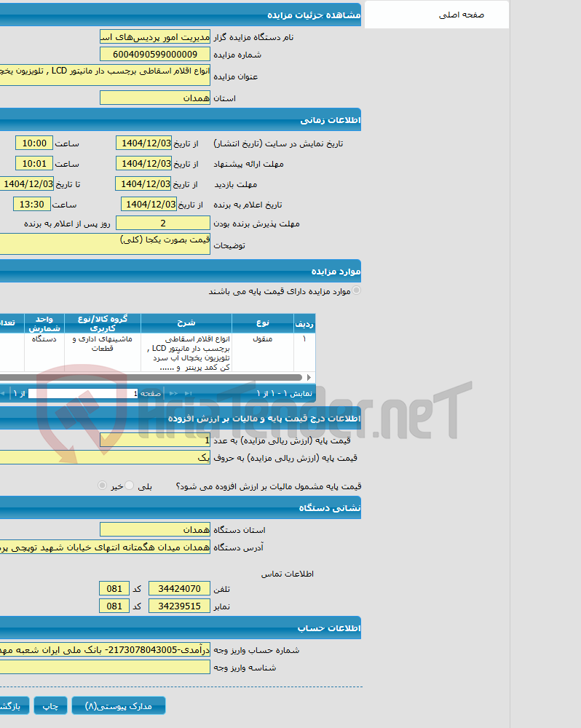Click the winner announcement time 13:30
Screen dimensions: 581x728
(31, 205)
